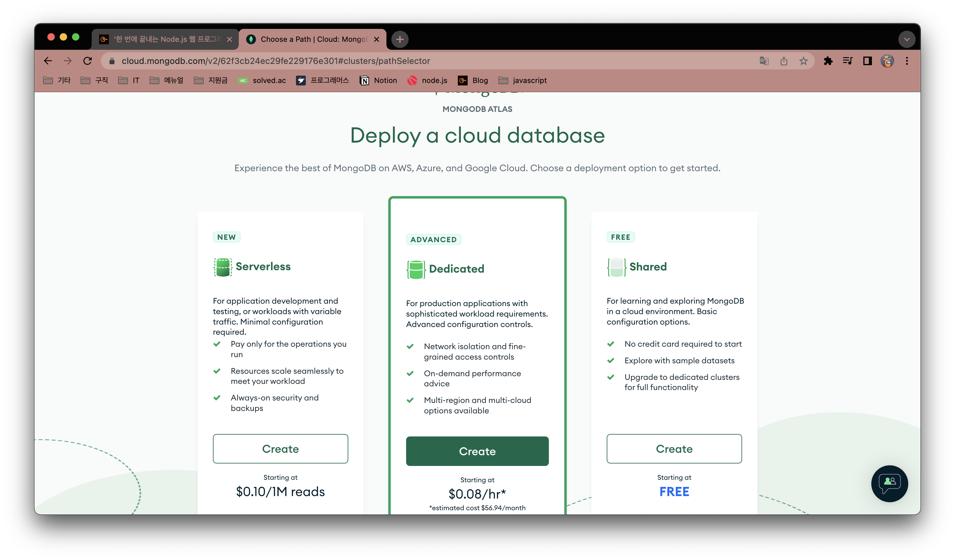Open the Chrome three-dot menu

pyautogui.click(x=906, y=61)
